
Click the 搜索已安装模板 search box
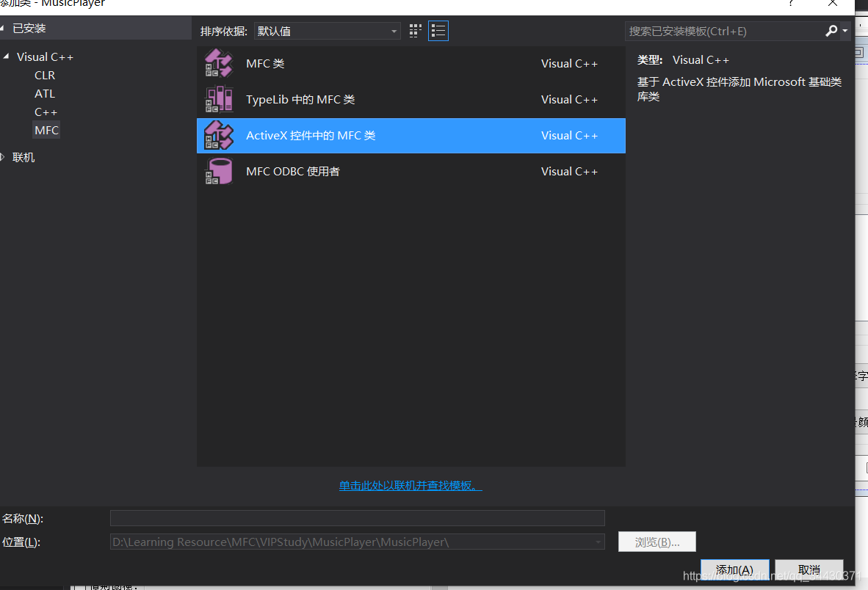pyautogui.click(x=724, y=31)
